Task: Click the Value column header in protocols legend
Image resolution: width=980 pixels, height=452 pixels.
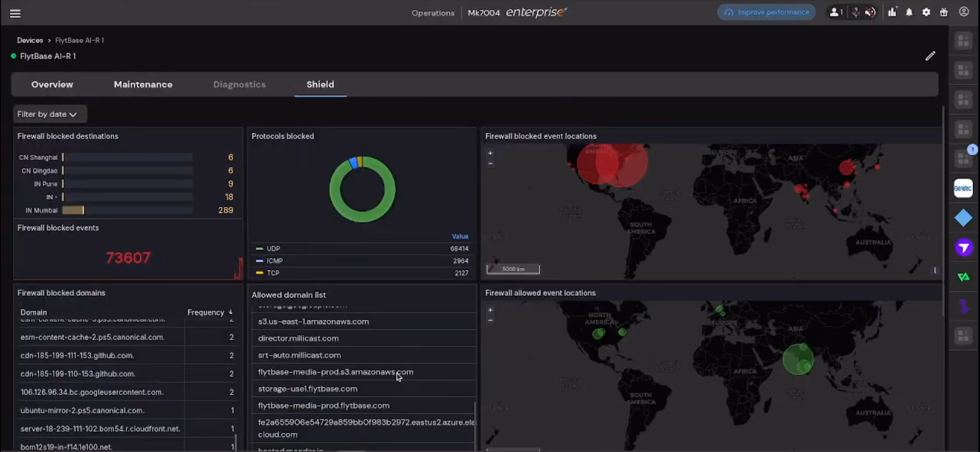Action: pyautogui.click(x=460, y=236)
